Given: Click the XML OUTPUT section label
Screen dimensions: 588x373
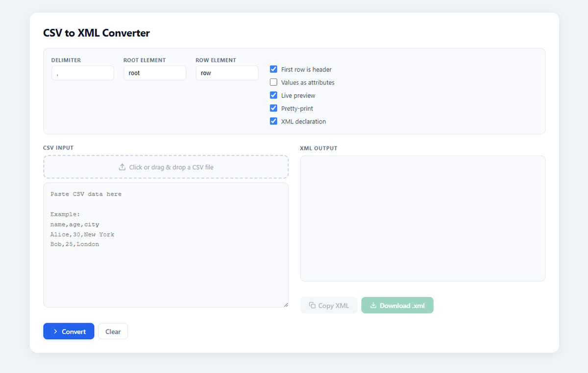Looking at the screenshot, I should click(318, 148).
